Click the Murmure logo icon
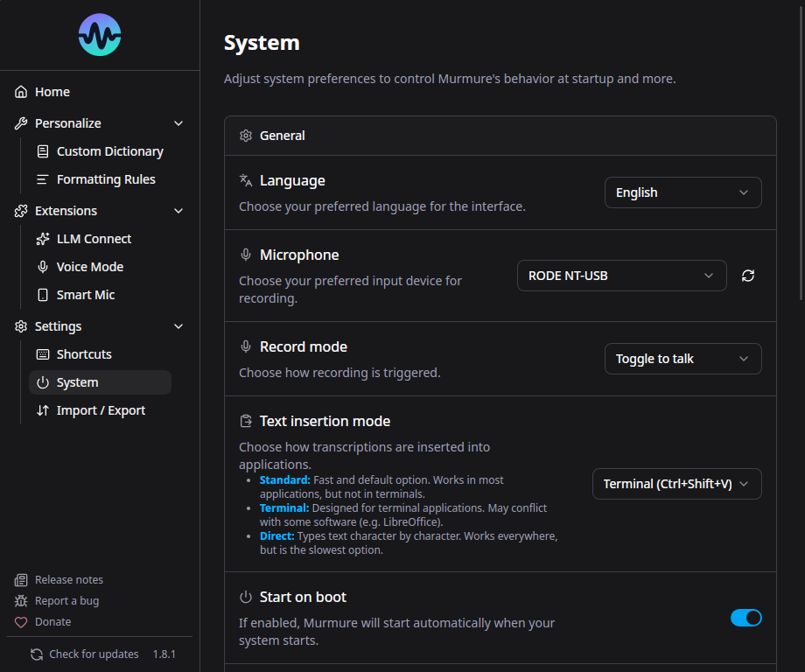The image size is (805, 672). coord(99,35)
